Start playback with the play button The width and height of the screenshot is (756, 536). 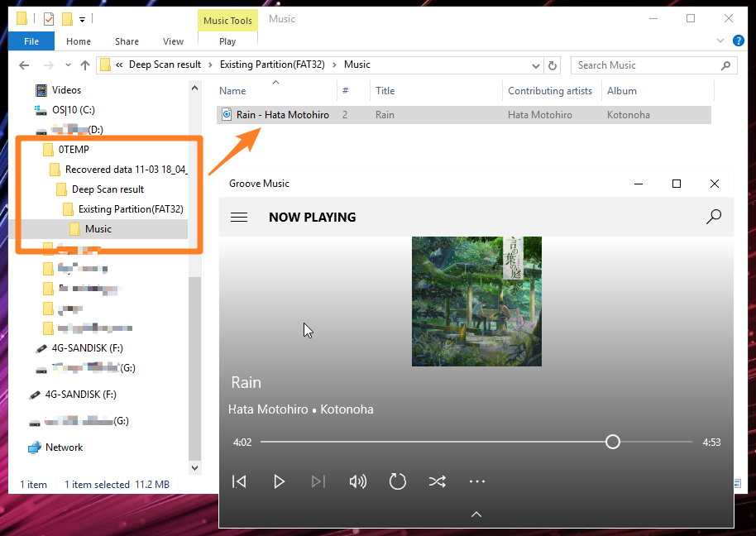[x=280, y=481]
